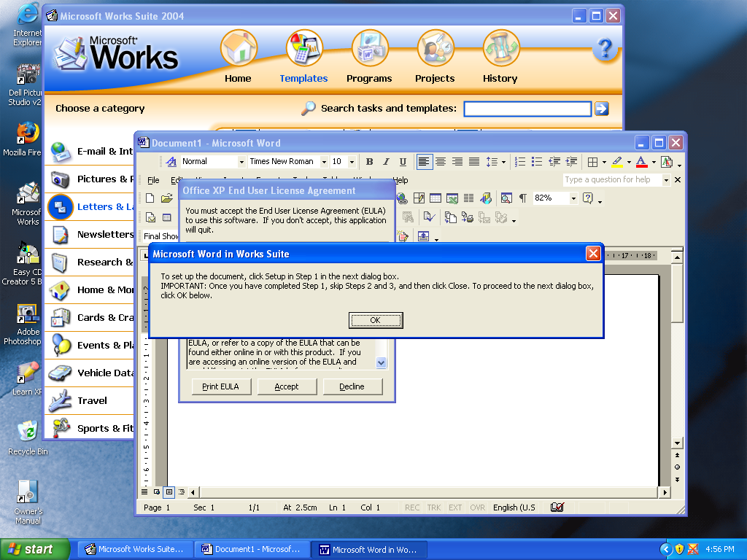Viewport: 747px width, 560px height.
Task: Click the Projects icon in Works
Action: [x=436, y=47]
